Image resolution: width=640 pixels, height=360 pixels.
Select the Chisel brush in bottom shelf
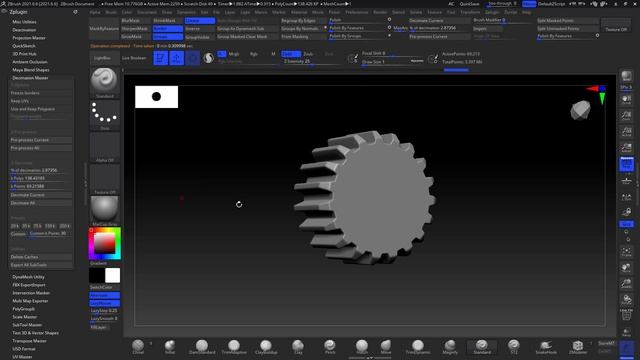138,347
